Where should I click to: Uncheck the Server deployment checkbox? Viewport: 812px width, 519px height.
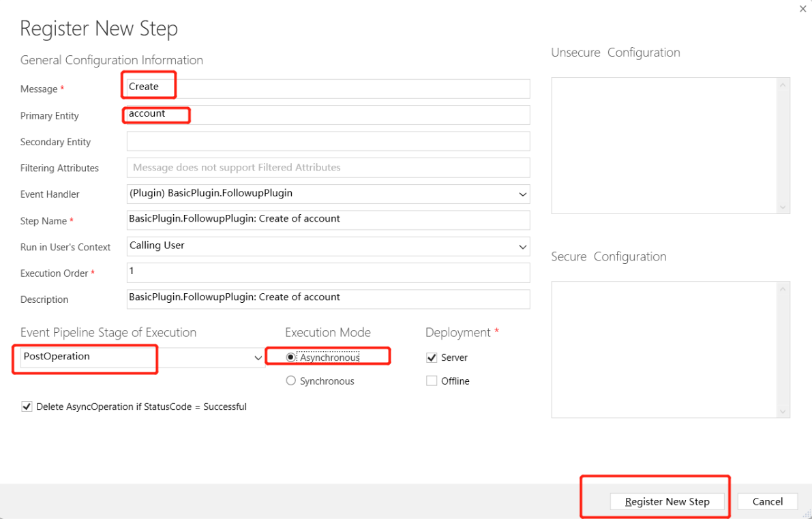432,357
